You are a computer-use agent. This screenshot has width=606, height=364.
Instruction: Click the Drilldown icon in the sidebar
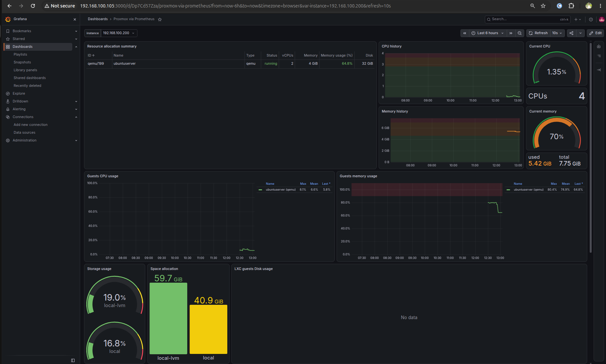tap(8, 101)
